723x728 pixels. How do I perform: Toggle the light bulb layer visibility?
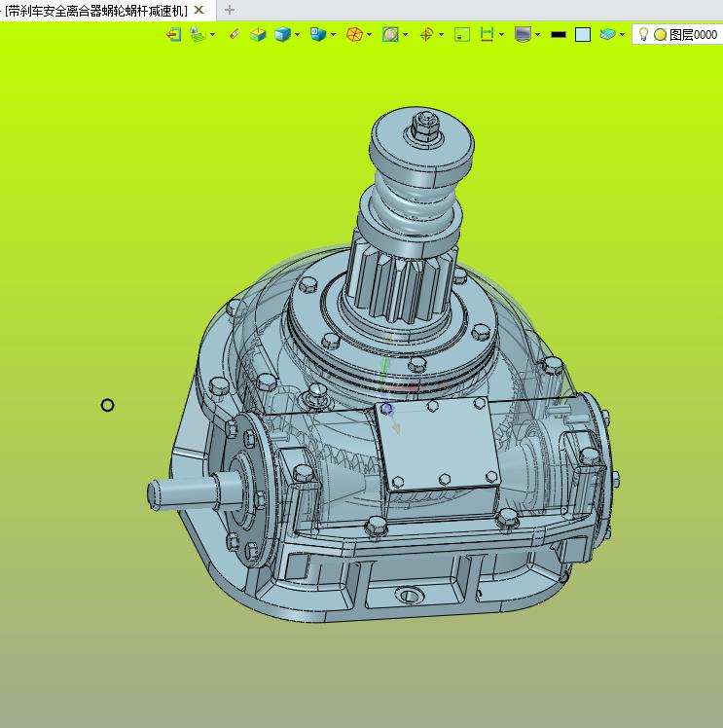(x=643, y=34)
